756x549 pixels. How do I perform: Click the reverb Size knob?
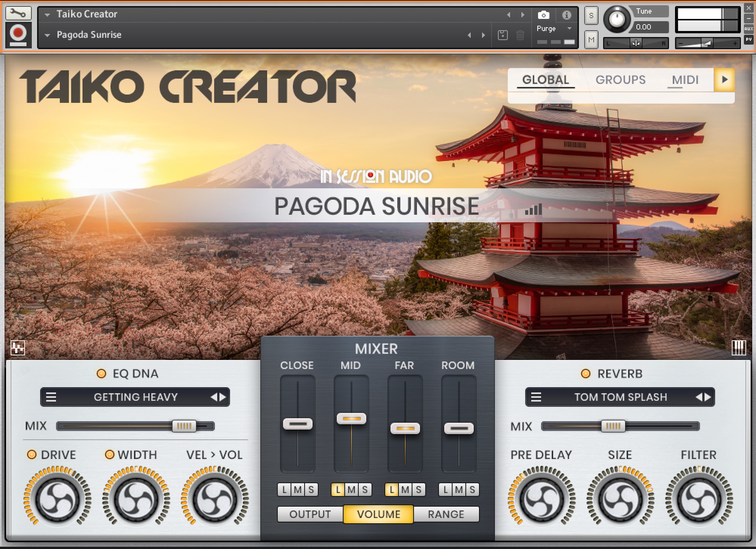(621, 499)
